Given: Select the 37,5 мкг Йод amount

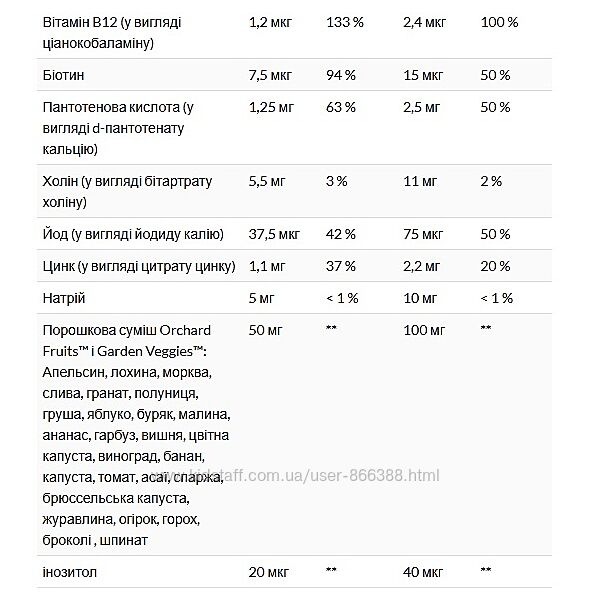Looking at the screenshot, I should 271,234.
